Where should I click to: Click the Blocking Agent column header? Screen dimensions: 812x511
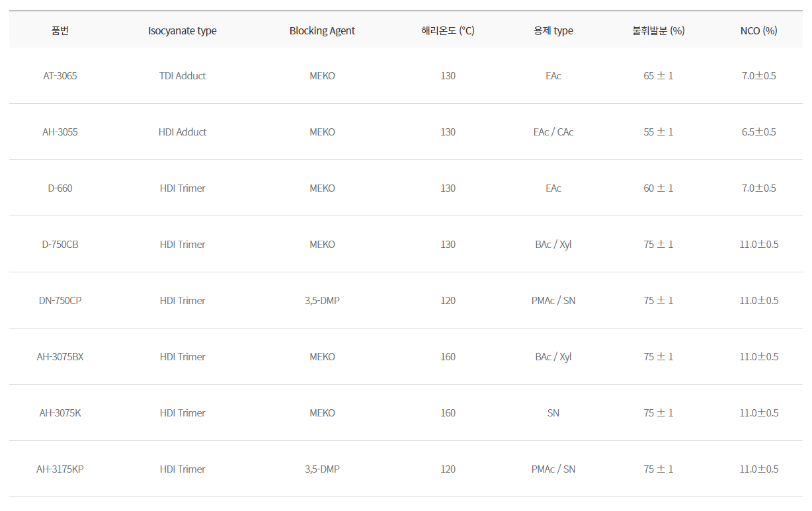point(322,30)
